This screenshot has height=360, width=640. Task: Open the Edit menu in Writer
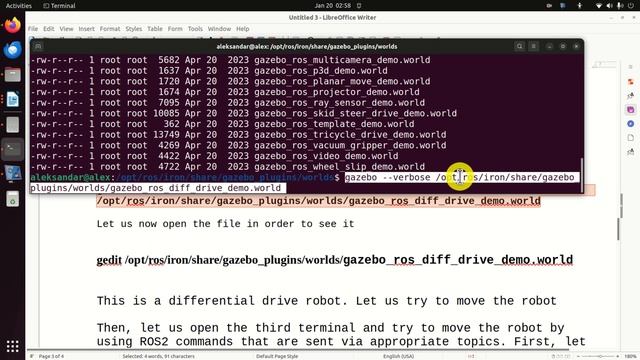49,29
